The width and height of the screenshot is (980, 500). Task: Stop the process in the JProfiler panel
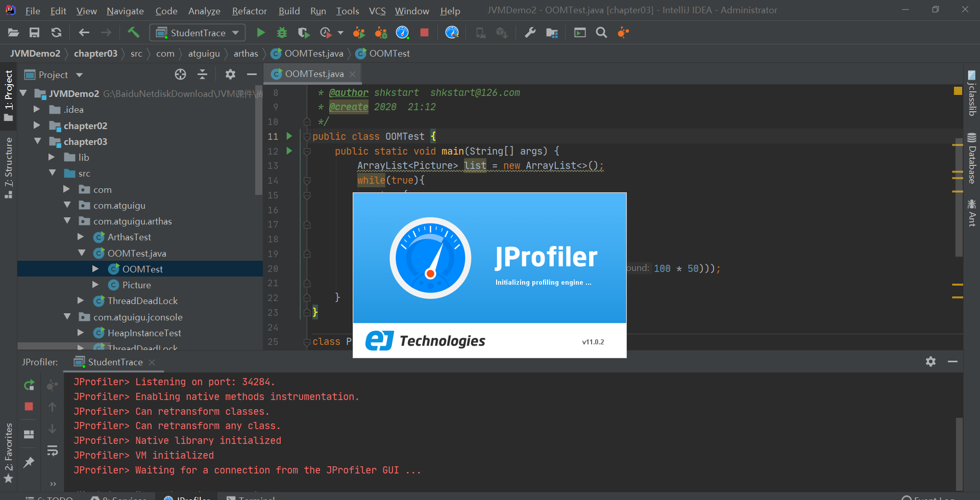tap(29, 407)
